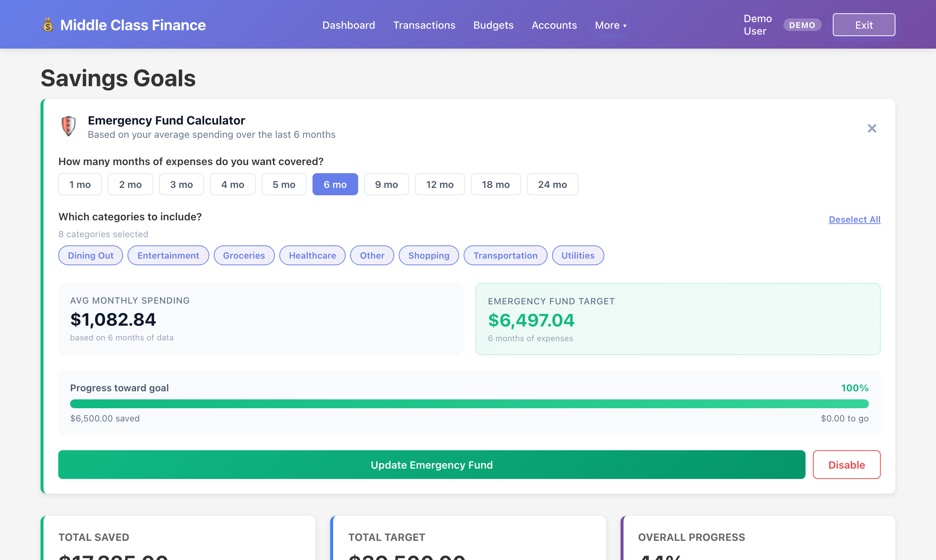Image resolution: width=936 pixels, height=560 pixels.
Task: Click Deselect All categories link
Action: tap(855, 219)
